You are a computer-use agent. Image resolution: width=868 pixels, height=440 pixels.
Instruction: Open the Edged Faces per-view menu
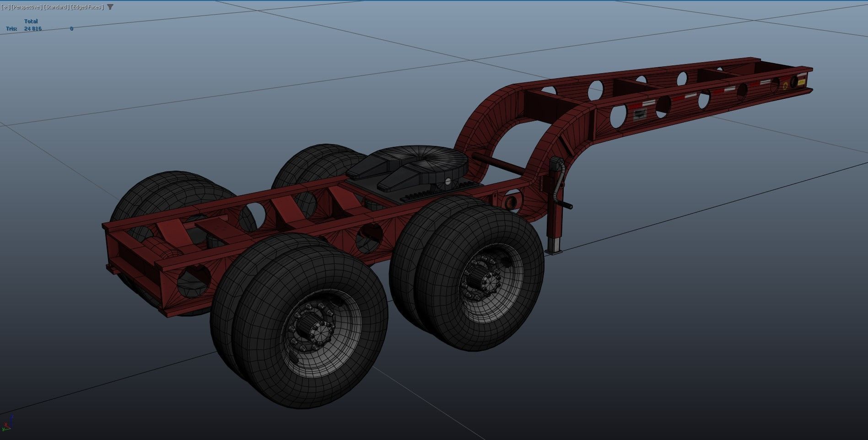(88, 7)
